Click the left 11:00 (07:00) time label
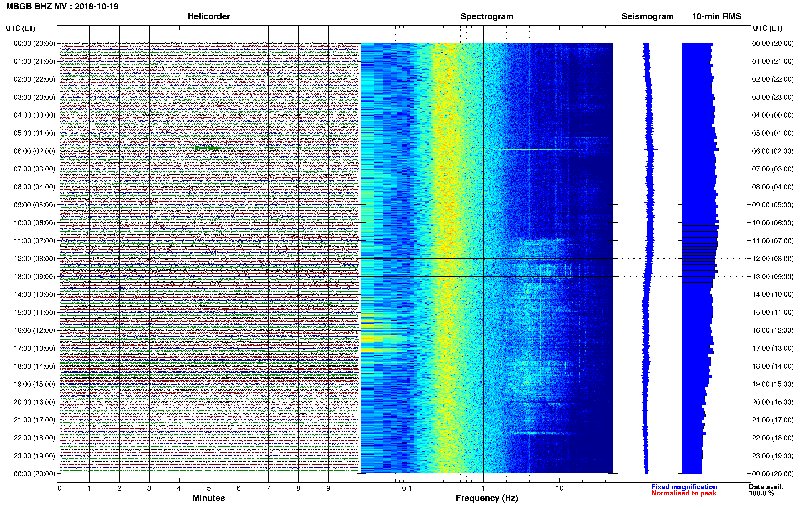The width and height of the screenshot is (812, 508). tap(34, 241)
